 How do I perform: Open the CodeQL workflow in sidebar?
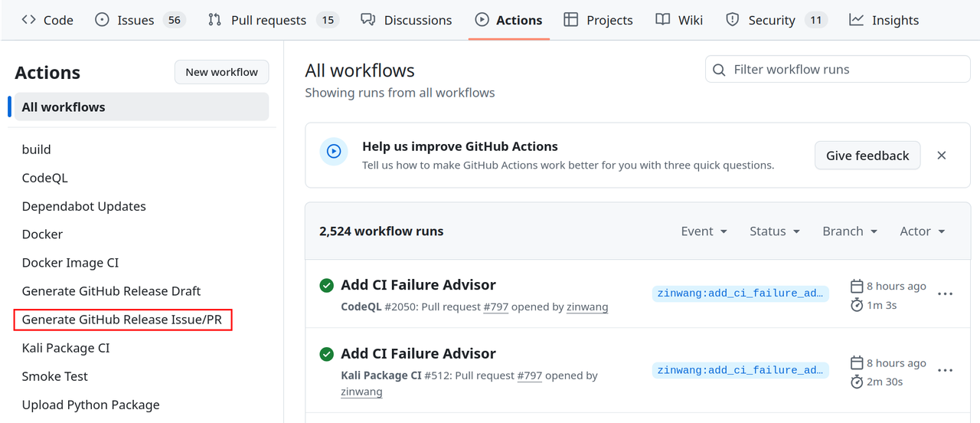[44, 178]
